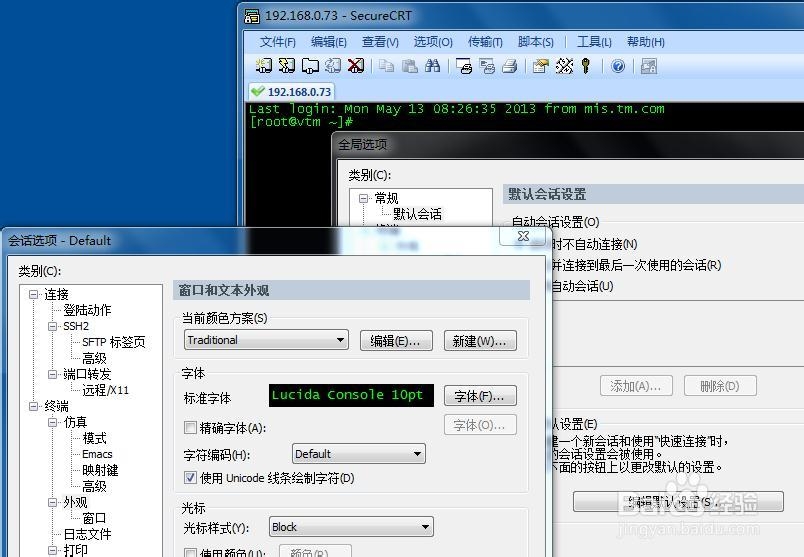This screenshot has width=804, height=557.
Task: Toggle 使用 Unicode 线条绘制字符(D) checkbox
Action: (190, 478)
